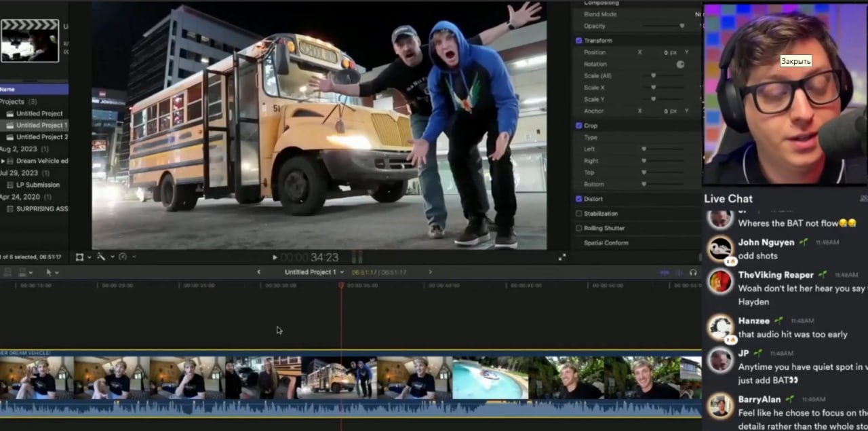Click the clapperboard icon of Untitled Project
The height and width of the screenshot is (431, 868).
9,113
